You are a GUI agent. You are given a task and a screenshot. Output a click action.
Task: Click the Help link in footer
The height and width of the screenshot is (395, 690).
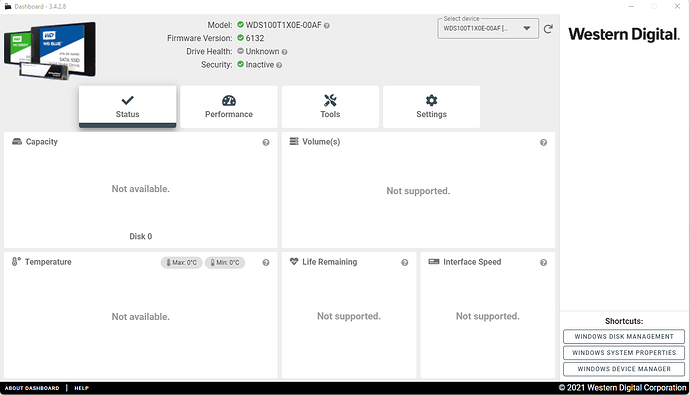click(81, 388)
